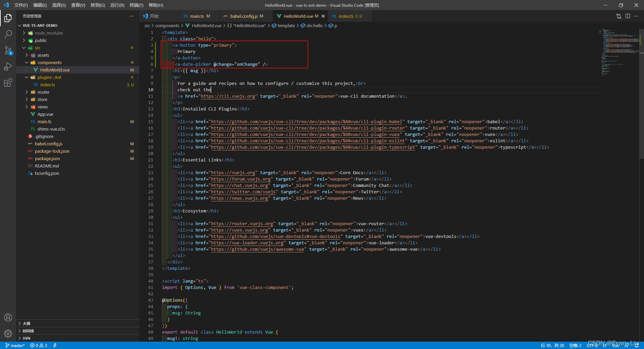This screenshot has height=349, width=644.
Task: Open the Search view in activity bar
Action: (8, 34)
